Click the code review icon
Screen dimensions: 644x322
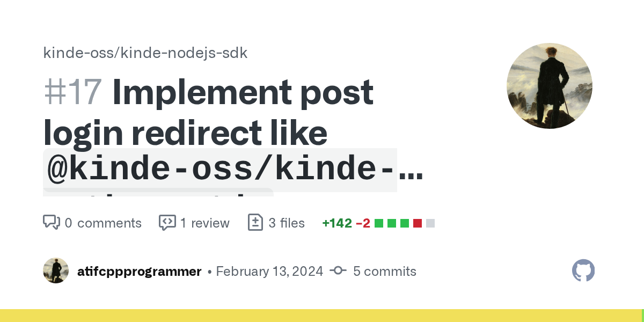tap(167, 223)
